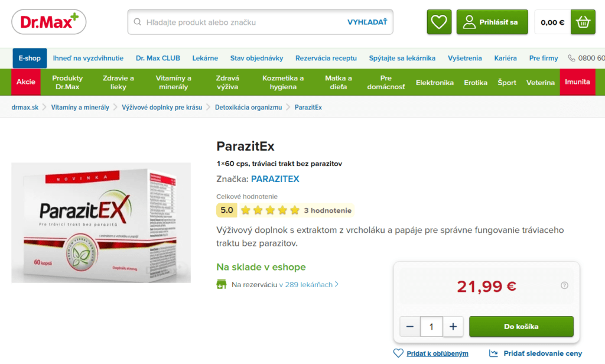Open the shopping basket icon
Image resolution: width=605 pixels, height=364 pixels.
583,22
